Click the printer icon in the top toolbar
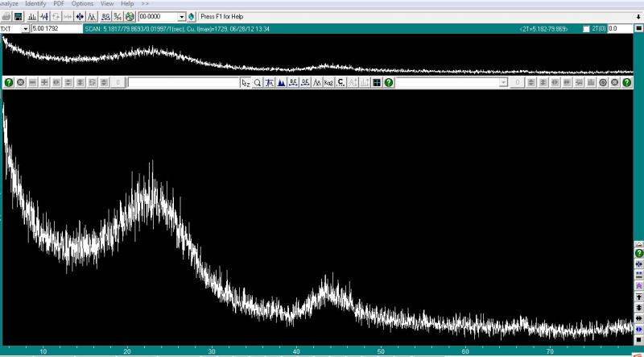 (x=6, y=16)
